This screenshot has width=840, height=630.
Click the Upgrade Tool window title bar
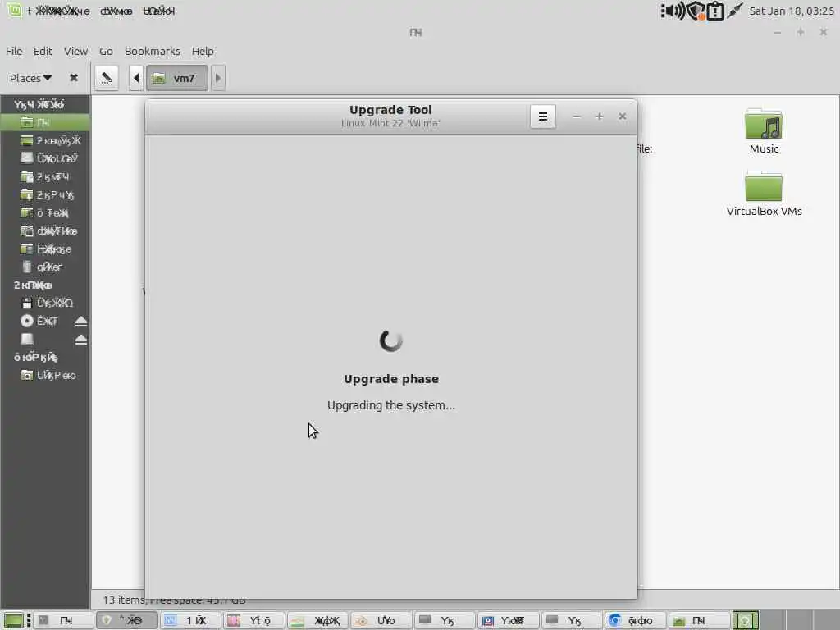point(390,116)
